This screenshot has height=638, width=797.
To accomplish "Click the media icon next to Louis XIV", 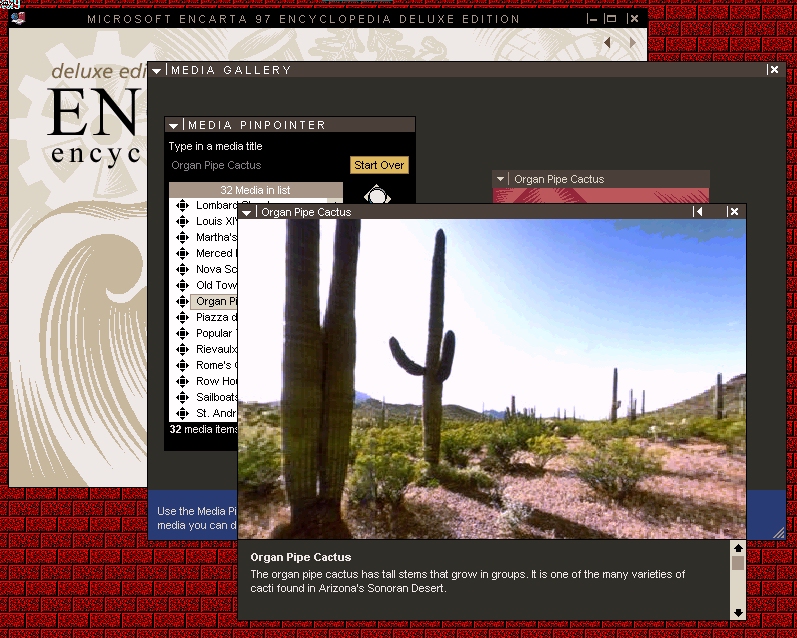I will point(182,222).
